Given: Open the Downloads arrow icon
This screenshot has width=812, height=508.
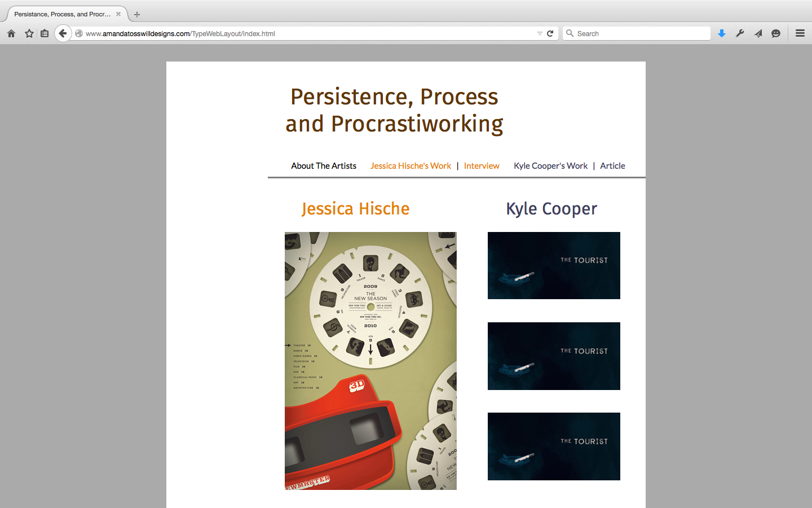Looking at the screenshot, I should (722, 33).
